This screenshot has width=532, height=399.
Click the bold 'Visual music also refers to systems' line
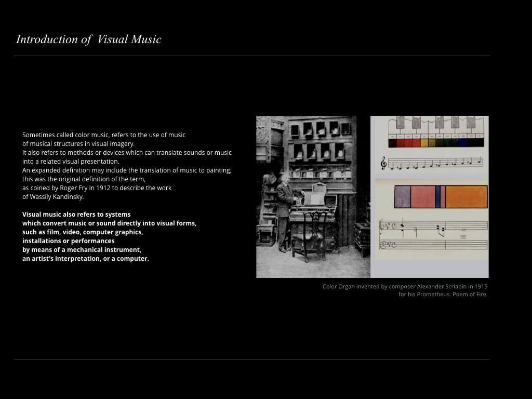coord(76,215)
